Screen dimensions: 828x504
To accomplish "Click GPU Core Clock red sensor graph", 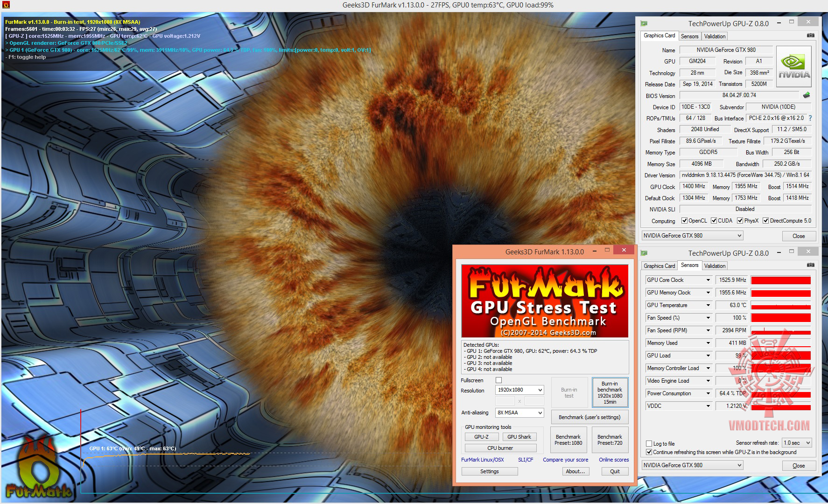I will tap(781, 280).
